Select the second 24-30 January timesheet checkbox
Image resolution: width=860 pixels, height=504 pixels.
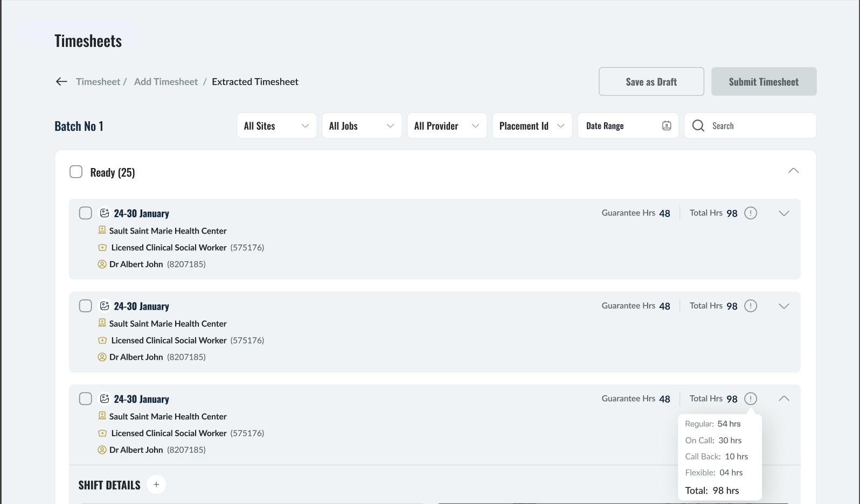click(x=86, y=306)
